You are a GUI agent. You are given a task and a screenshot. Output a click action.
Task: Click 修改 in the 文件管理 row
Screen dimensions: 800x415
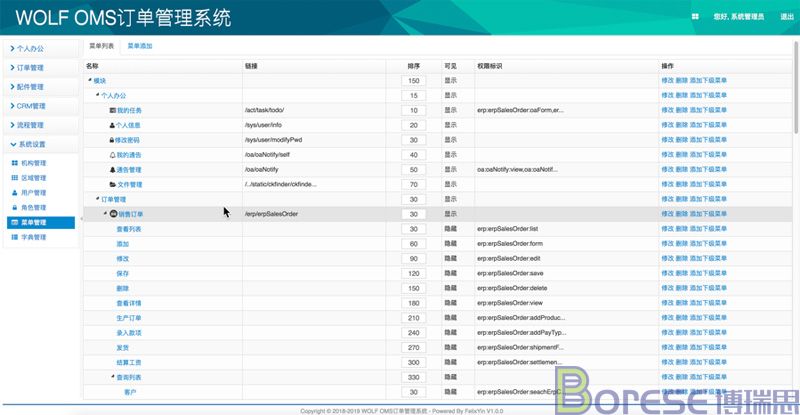tap(667, 184)
